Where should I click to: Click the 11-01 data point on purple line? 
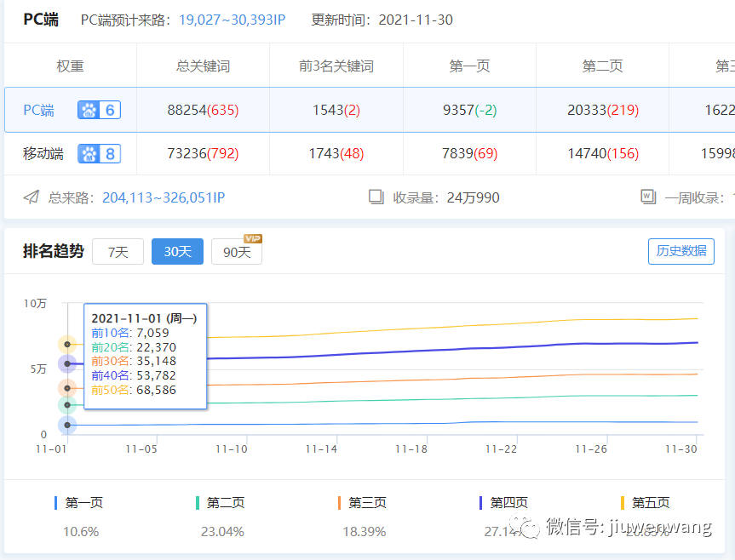tap(67, 363)
